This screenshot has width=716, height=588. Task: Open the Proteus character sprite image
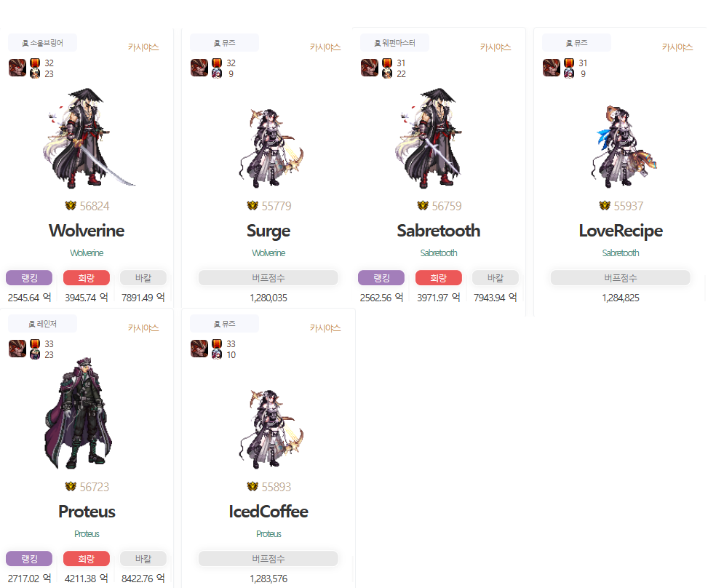point(79,413)
